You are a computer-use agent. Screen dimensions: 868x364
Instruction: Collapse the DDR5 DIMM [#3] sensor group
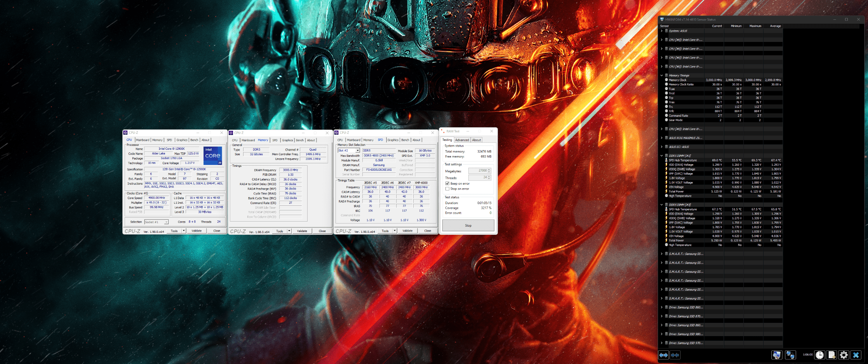662,205
